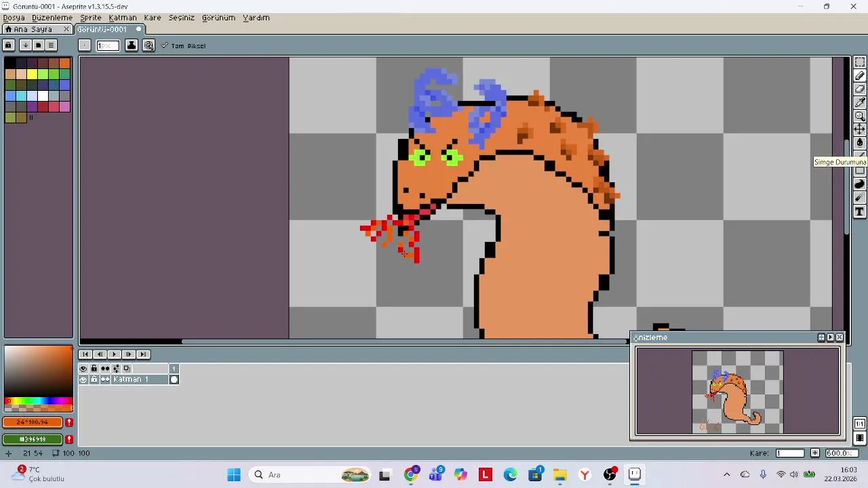The image size is (868, 488).
Task: Select the Rectangular Marquee tool
Action: coord(860,62)
